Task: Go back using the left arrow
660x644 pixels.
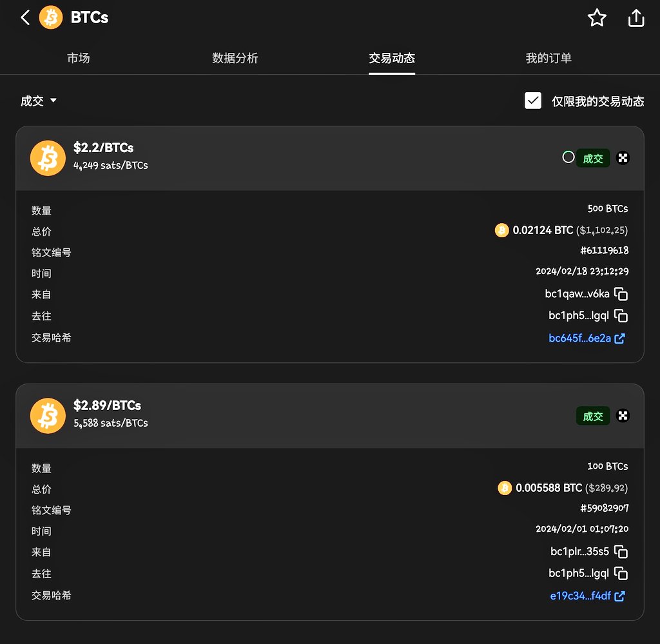Action: coord(24,17)
